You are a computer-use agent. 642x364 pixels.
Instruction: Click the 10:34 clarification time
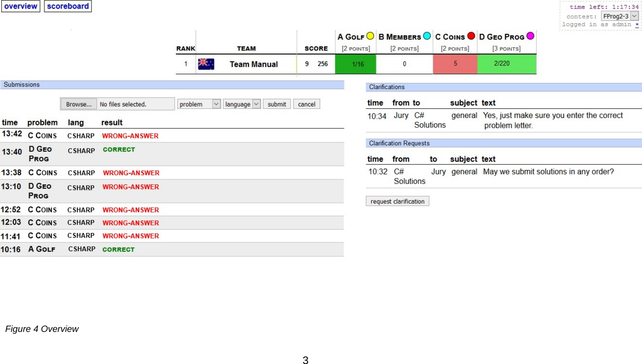(x=377, y=116)
